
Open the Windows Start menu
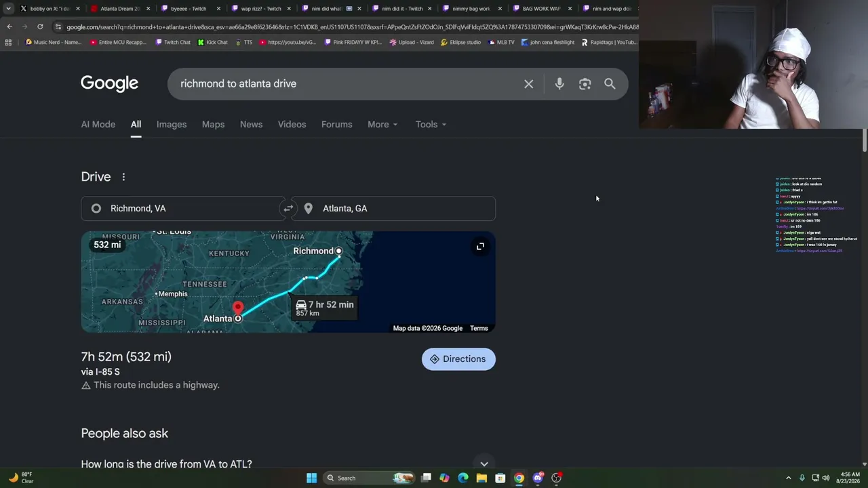tap(311, 478)
